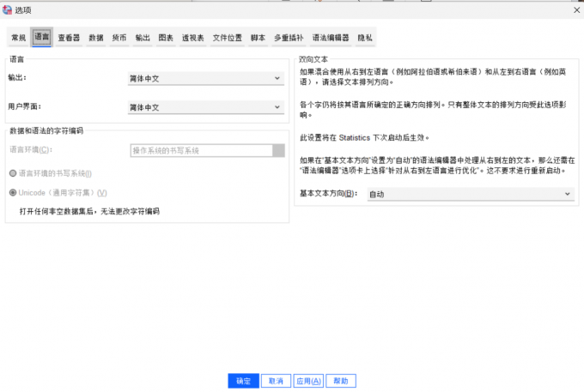
Task: Switch to the 输出 tab
Action: [x=143, y=38]
